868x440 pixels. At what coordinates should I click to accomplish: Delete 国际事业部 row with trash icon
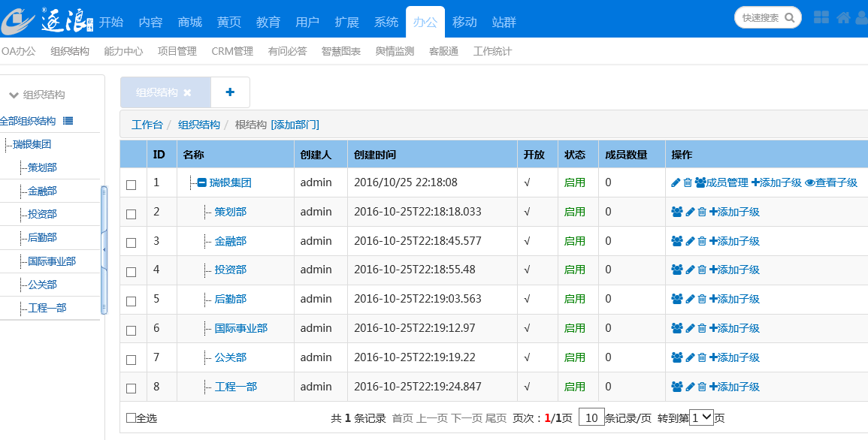tap(702, 328)
